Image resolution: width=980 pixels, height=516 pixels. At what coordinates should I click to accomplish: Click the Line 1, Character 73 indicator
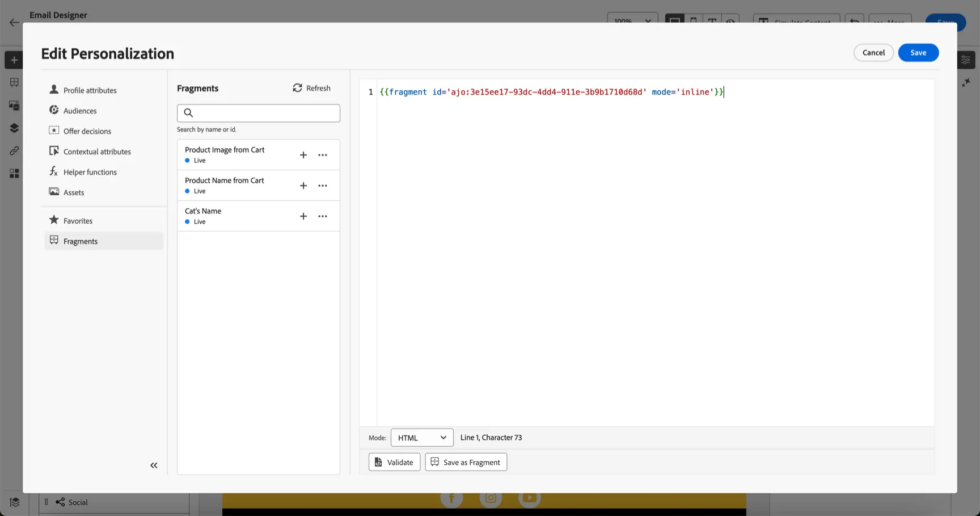pos(491,438)
